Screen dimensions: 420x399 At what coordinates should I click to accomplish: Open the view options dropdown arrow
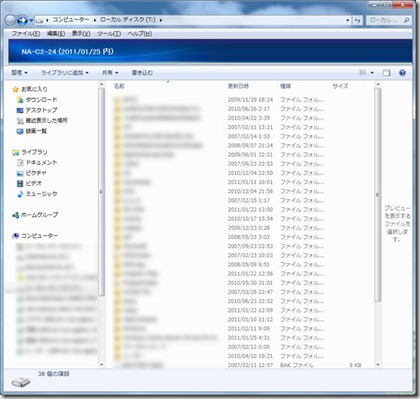pos(372,73)
